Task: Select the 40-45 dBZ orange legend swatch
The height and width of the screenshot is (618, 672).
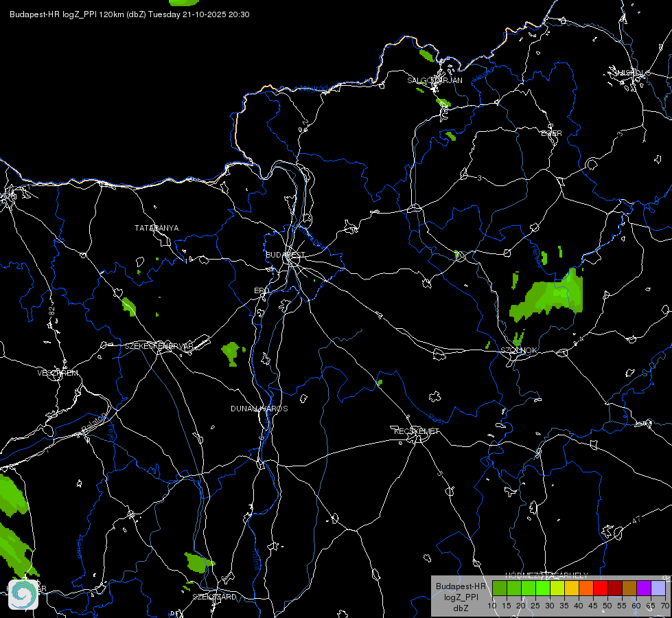Action: click(x=586, y=588)
